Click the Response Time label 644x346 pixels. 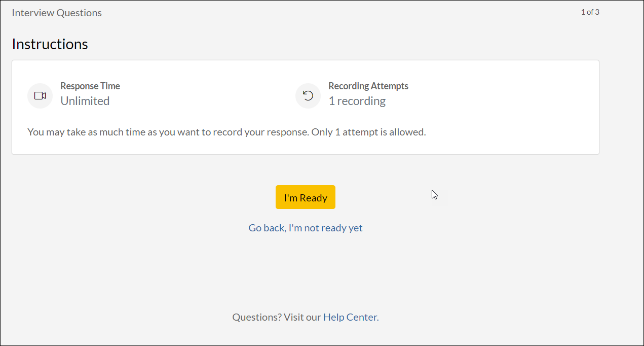coord(90,86)
